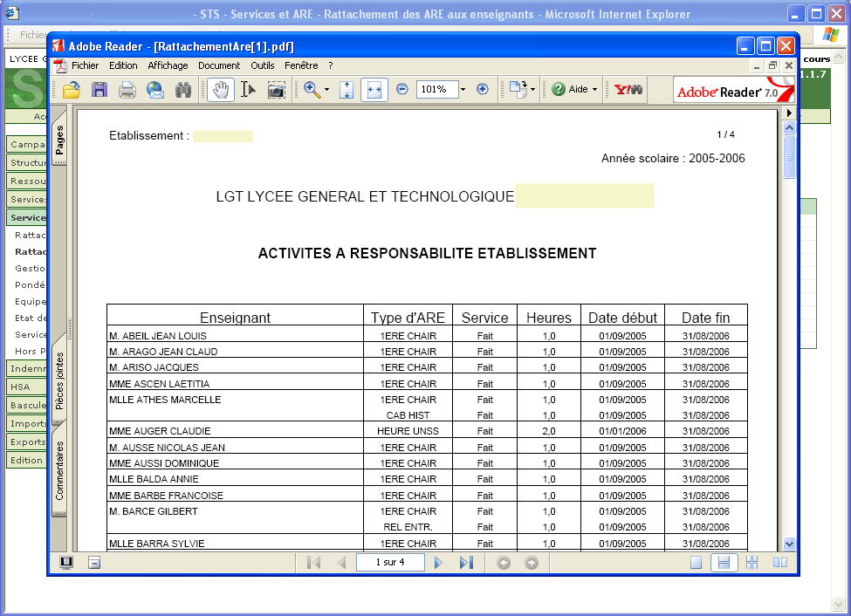The height and width of the screenshot is (616, 851).
Task: Set view to fit page width
Action: (x=374, y=90)
